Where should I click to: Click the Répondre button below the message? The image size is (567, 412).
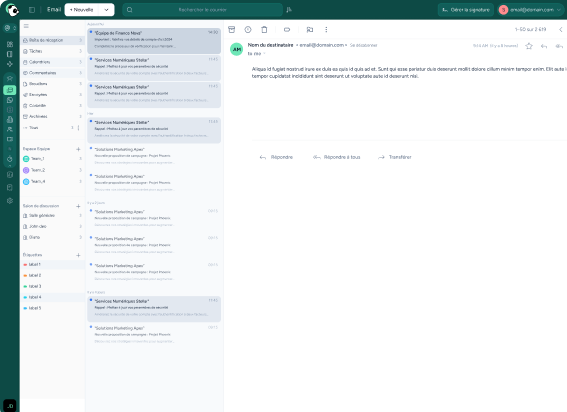276,157
